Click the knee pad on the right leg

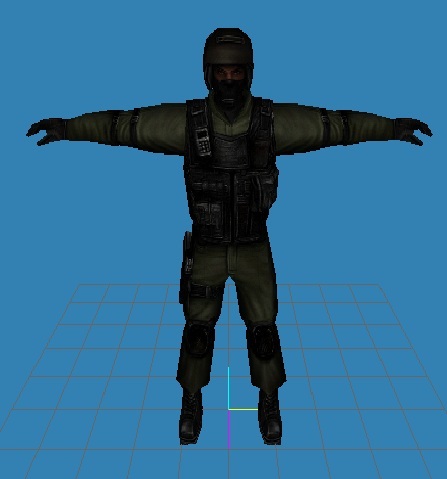click(262, 341)
